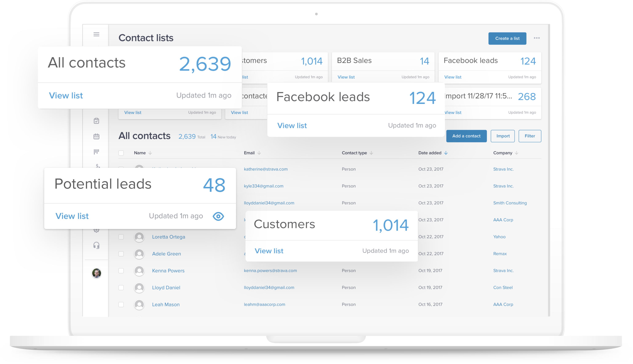The width and height of the screenshot is (633, 364).
Task: Open the pipeline board icon in sidebar
Action: pyautogui.click(x=96, y=152)
